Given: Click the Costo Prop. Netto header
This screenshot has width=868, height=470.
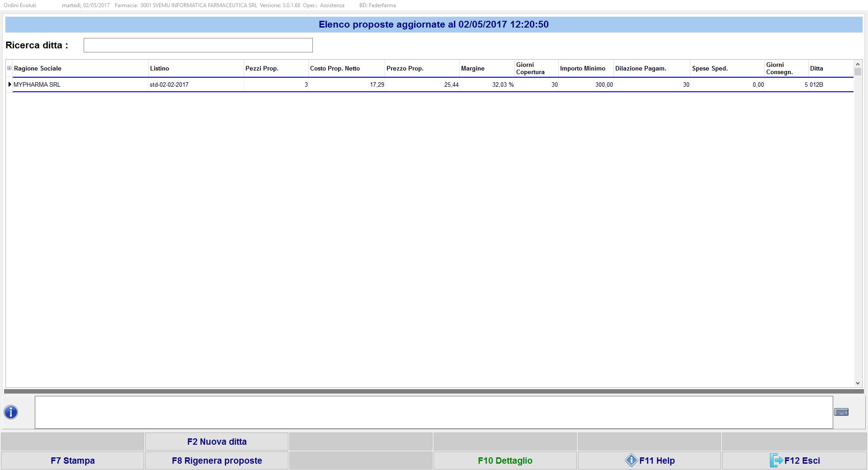Looking at the screenshot, I should (x=335, y=69).
